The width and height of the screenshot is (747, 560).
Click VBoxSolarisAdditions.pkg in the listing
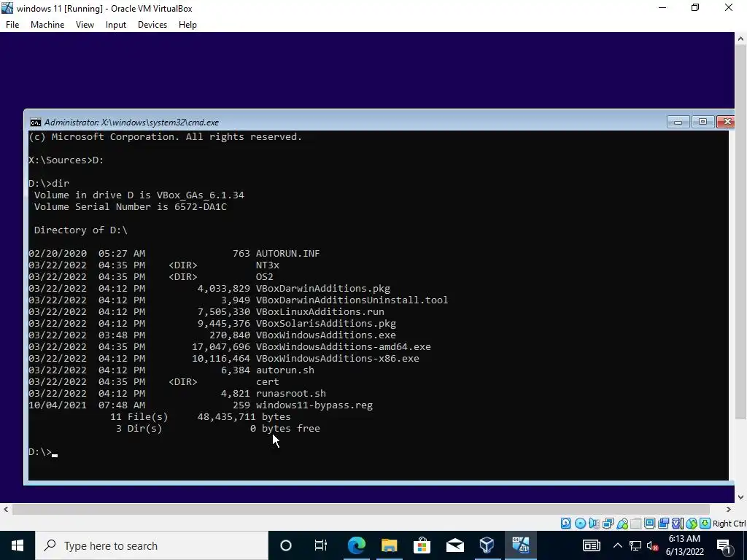[x=326, y=323]
